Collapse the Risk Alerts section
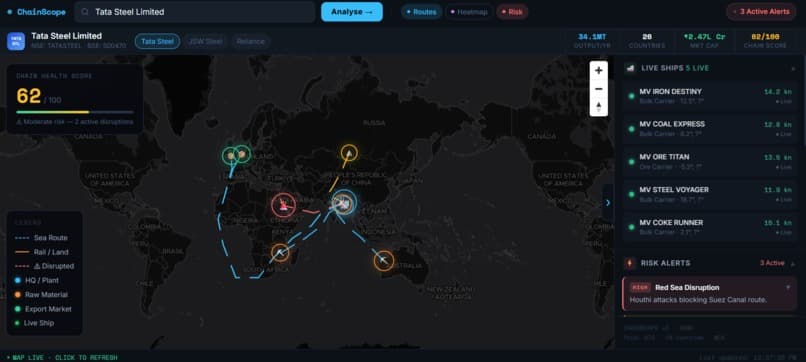806x362 pixels. [793, 263]
